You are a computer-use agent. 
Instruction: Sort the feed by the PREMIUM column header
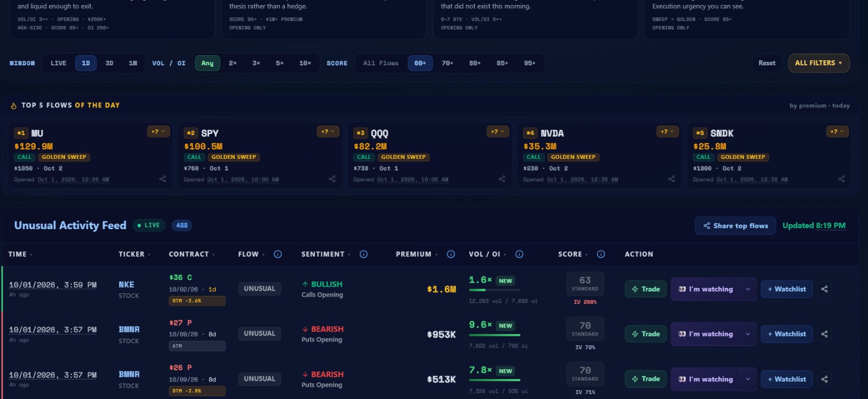417,254
